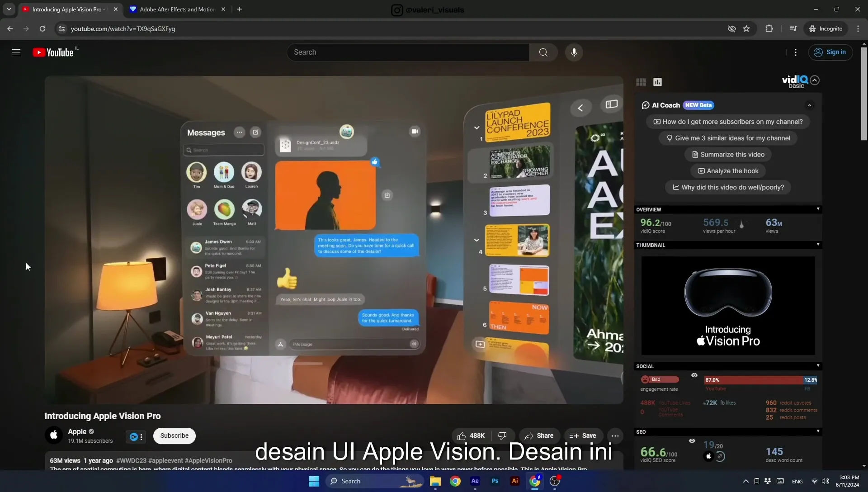Bookmark this page with the star icon
The image size is (868, 492).
[746, 28]
